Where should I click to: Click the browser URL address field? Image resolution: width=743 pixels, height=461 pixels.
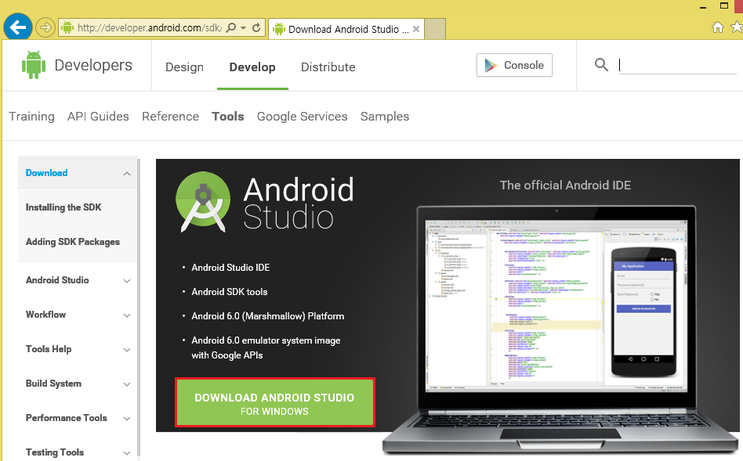pyautogui.click(x=148, y=28)
